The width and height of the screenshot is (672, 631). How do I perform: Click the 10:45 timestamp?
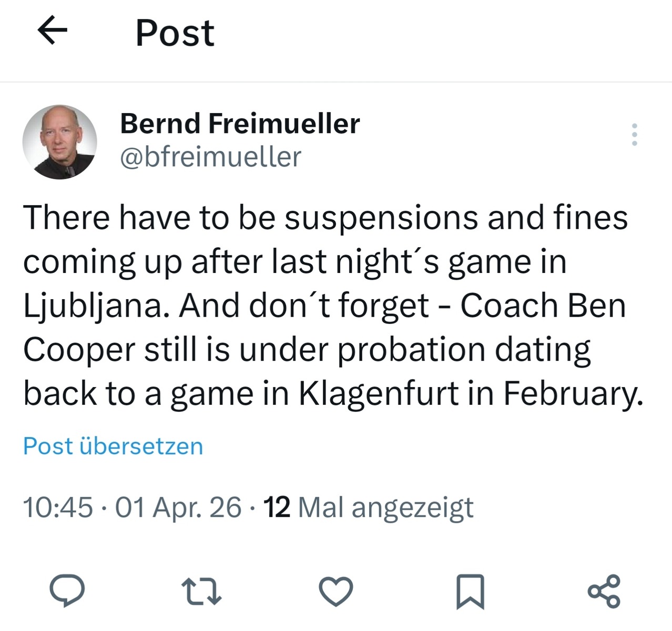[x=58, y=507]
